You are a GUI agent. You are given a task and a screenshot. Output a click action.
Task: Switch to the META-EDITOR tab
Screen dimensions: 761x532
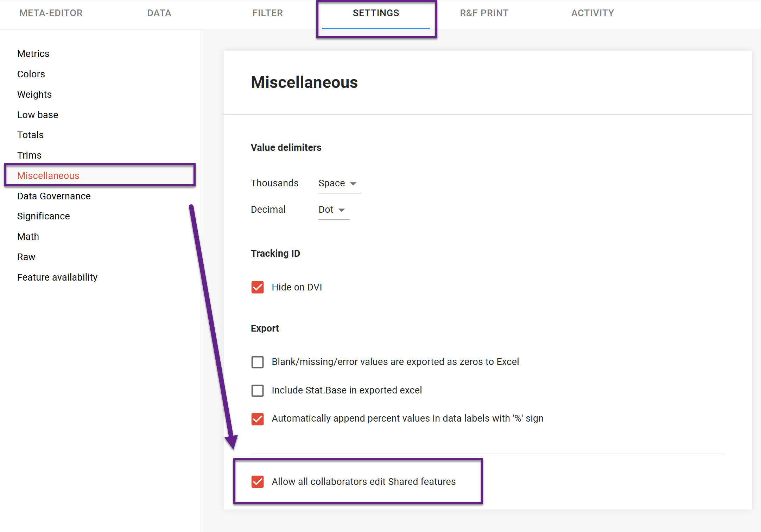[x=51, y=13]
